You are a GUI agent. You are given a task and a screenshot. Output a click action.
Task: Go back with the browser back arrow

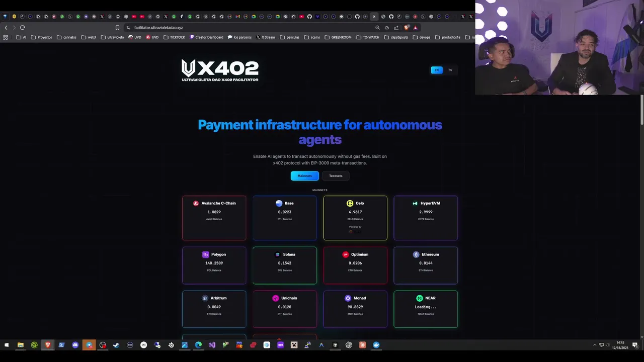(6, 28)
